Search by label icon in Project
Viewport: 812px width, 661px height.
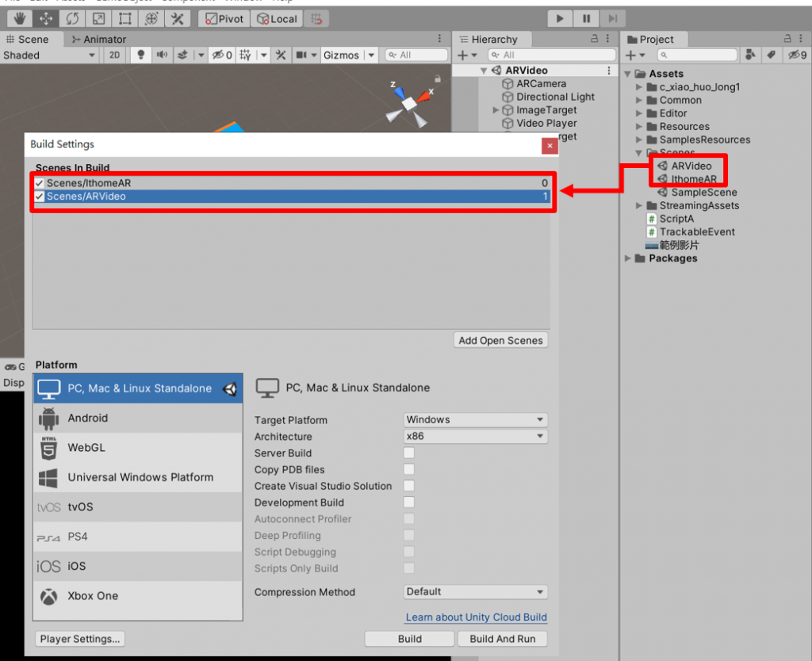(771, 55)
